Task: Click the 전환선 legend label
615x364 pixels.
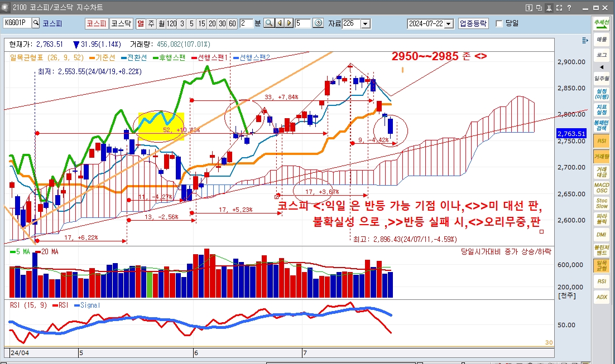Action: click(134, 57)
